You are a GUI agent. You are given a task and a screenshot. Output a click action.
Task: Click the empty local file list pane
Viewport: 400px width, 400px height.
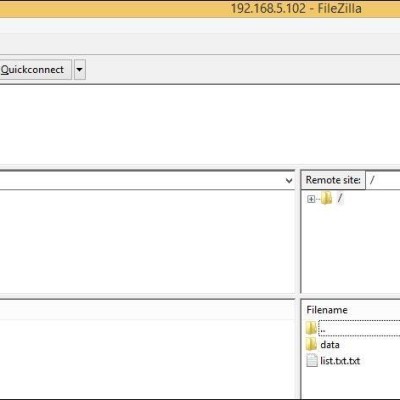click(147, 358)
